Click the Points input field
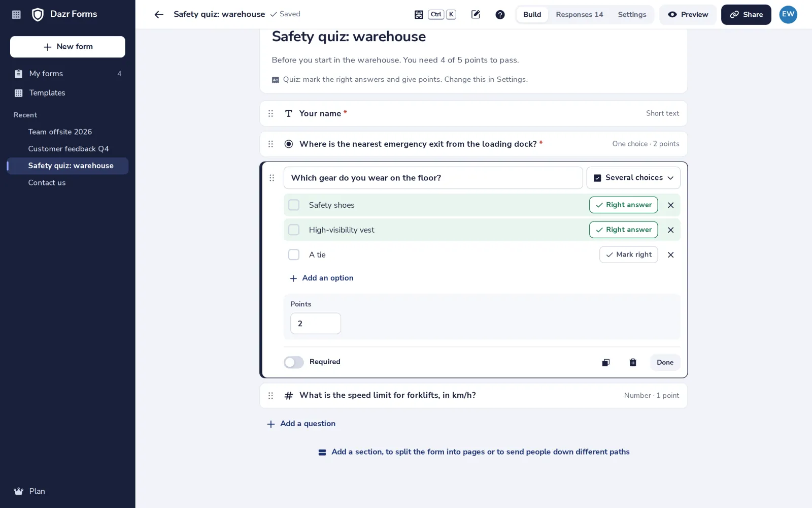 [x=316, y=324]
